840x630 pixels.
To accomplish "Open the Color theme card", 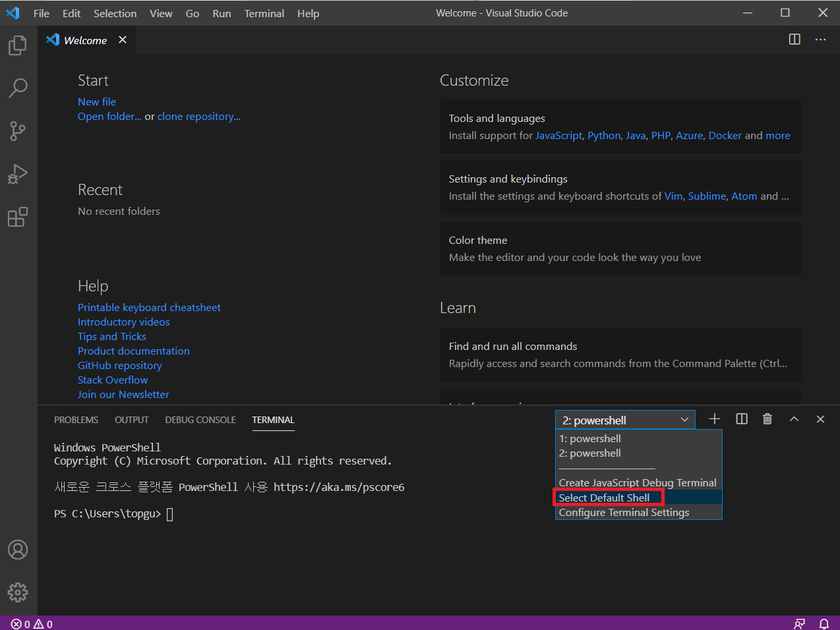I will 620,248.
